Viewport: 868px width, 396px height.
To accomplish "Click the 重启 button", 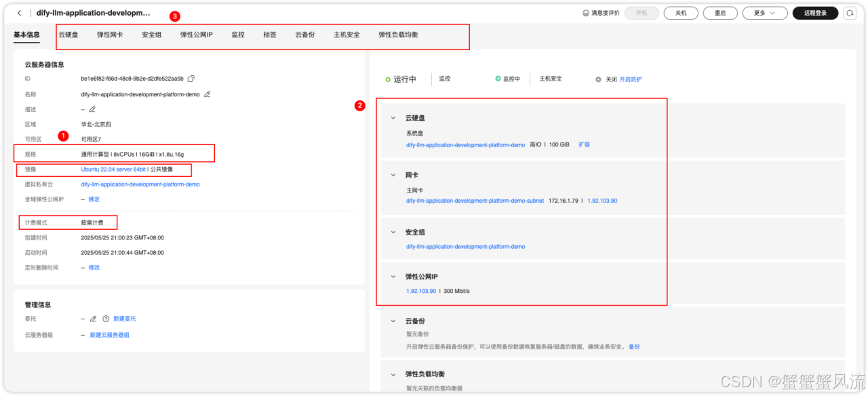I will (720, 13).
